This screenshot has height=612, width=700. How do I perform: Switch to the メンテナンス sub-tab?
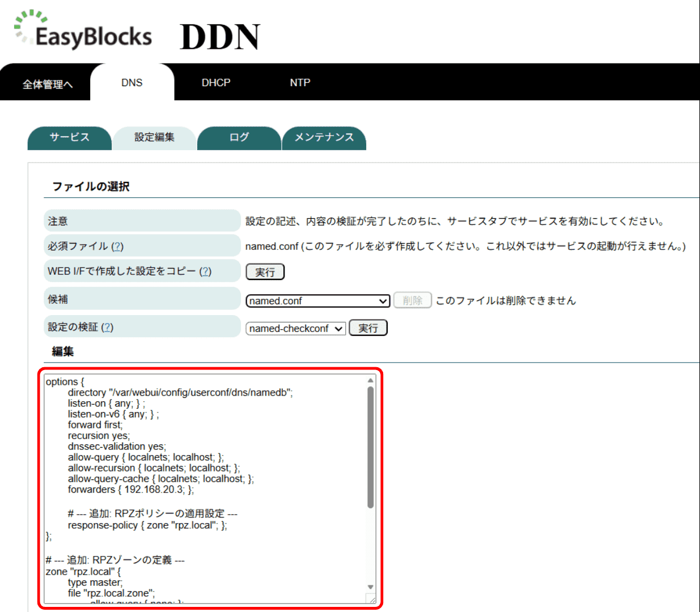click(x=324, y=138)
